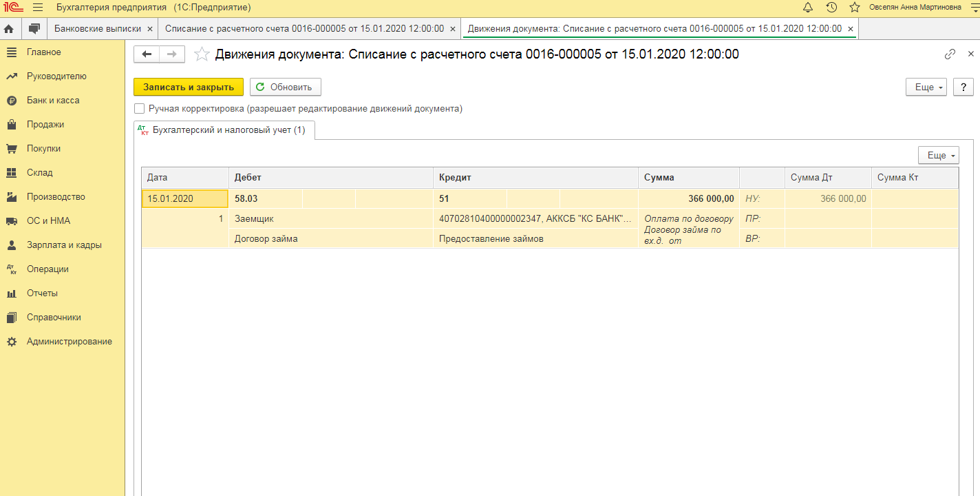Open the history clock icon
This screenshot has height=496, width=980.
[831, 8]
